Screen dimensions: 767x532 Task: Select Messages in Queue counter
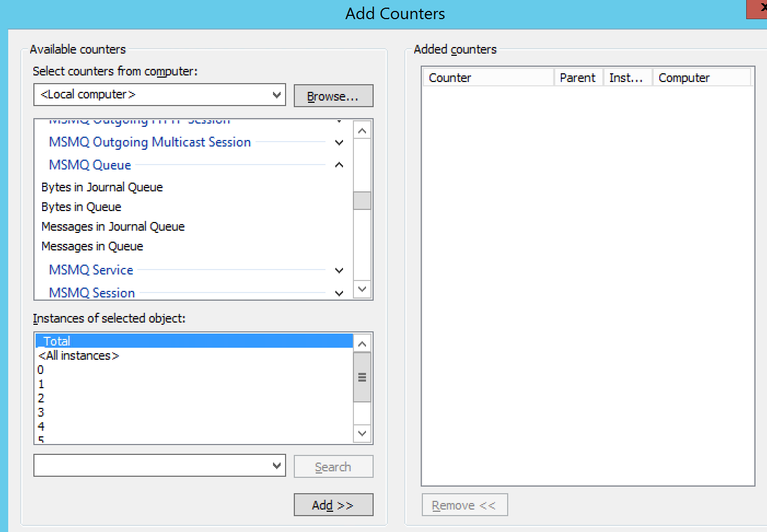92,247
